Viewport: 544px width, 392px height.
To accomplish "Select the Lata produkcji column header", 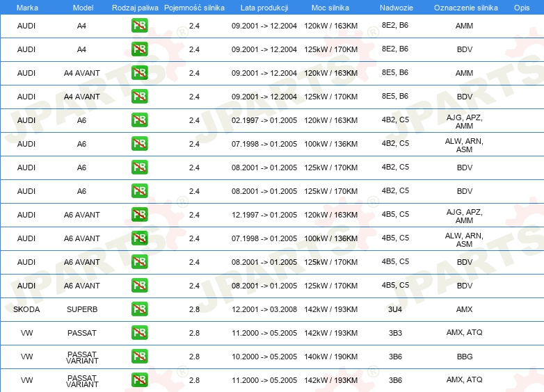I will tap(264, 8).
